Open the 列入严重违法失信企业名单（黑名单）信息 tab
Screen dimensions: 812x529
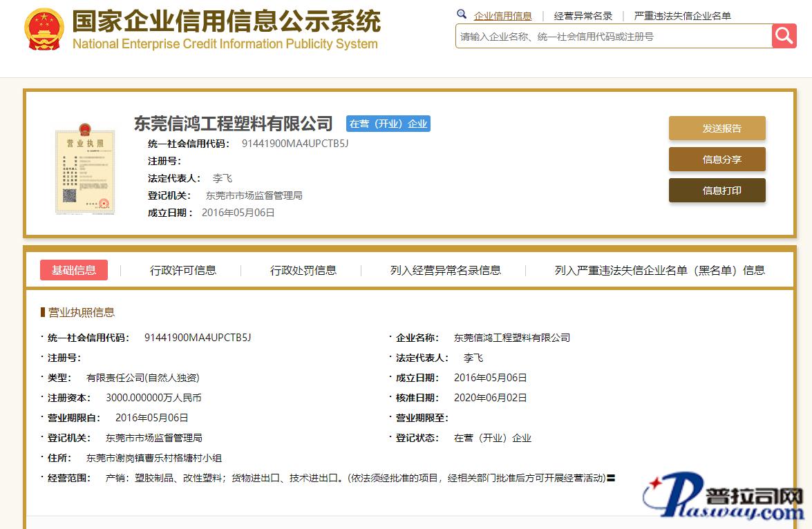pos(659,271)
